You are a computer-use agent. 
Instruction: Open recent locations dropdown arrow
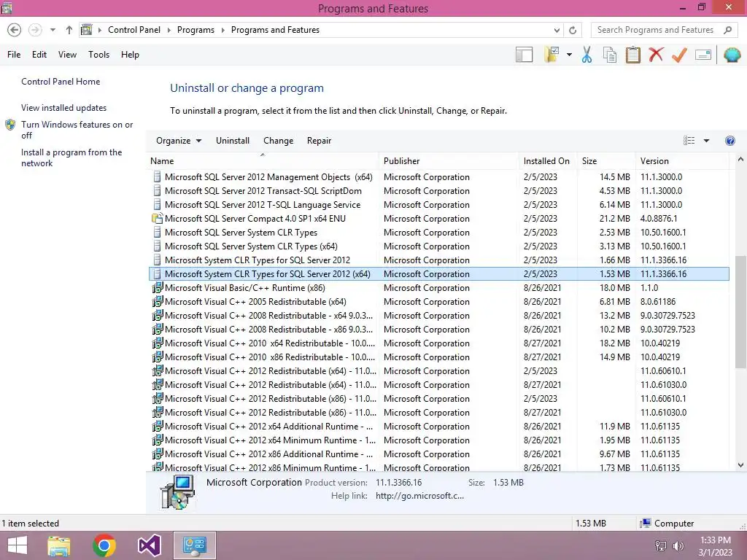click(53, 30)
